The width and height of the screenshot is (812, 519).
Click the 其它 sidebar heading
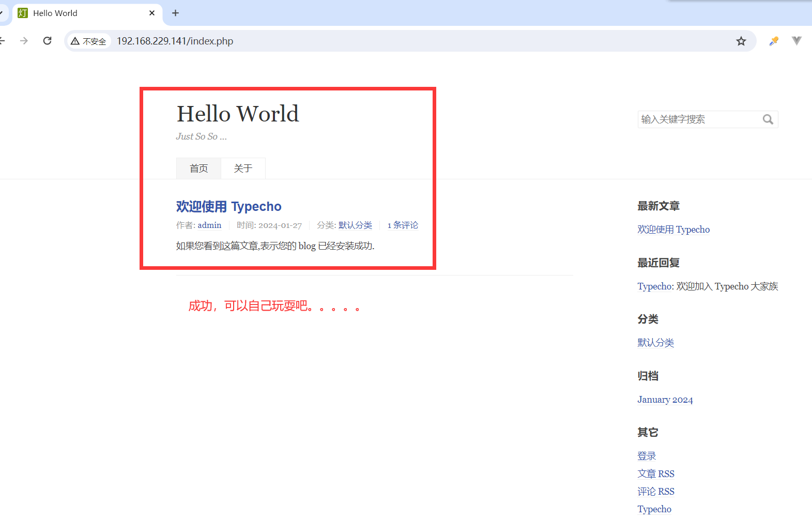648,432
